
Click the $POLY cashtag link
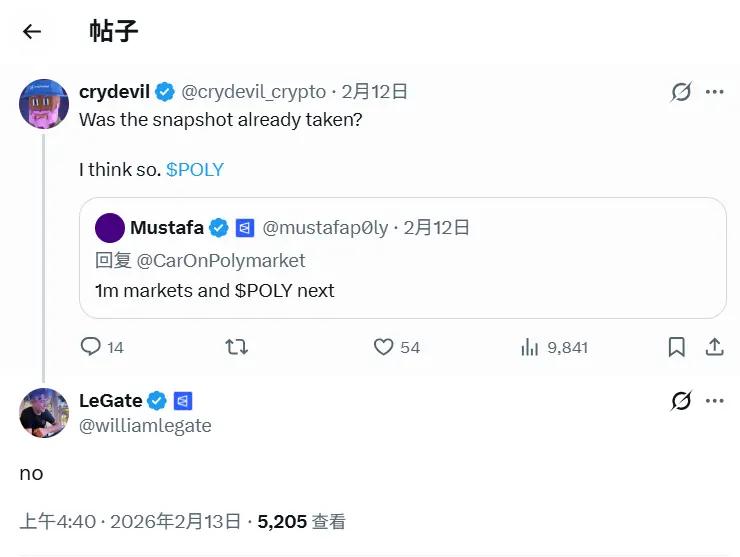click(195, 170)
